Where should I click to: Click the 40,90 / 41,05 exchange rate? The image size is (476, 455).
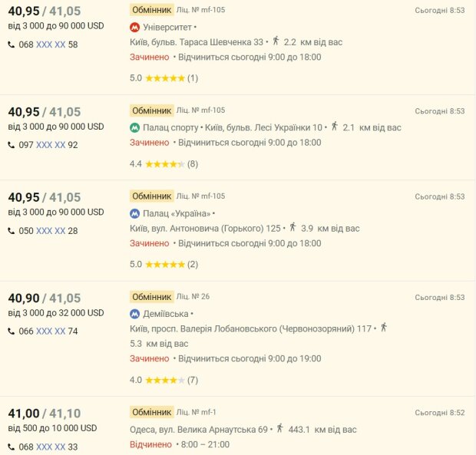44,298
